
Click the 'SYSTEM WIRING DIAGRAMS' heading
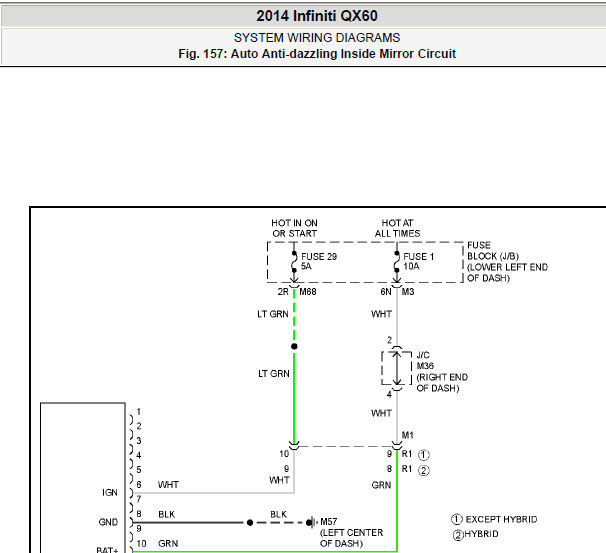tap(317, 38)
